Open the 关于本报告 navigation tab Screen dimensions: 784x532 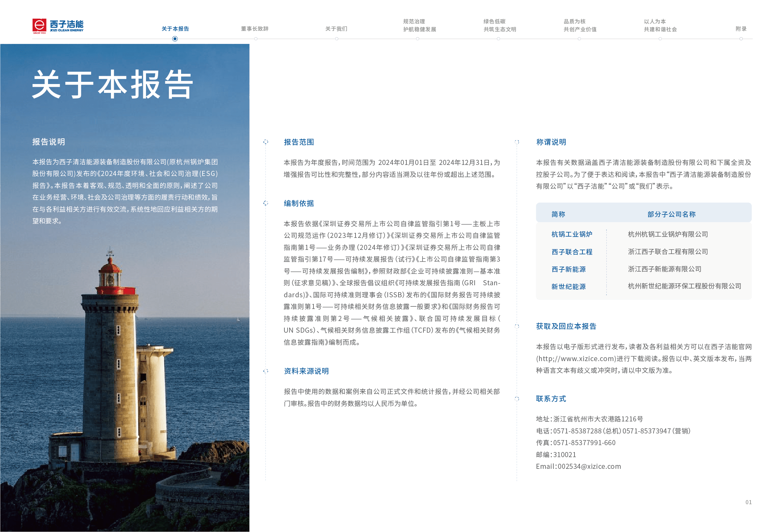175,29
